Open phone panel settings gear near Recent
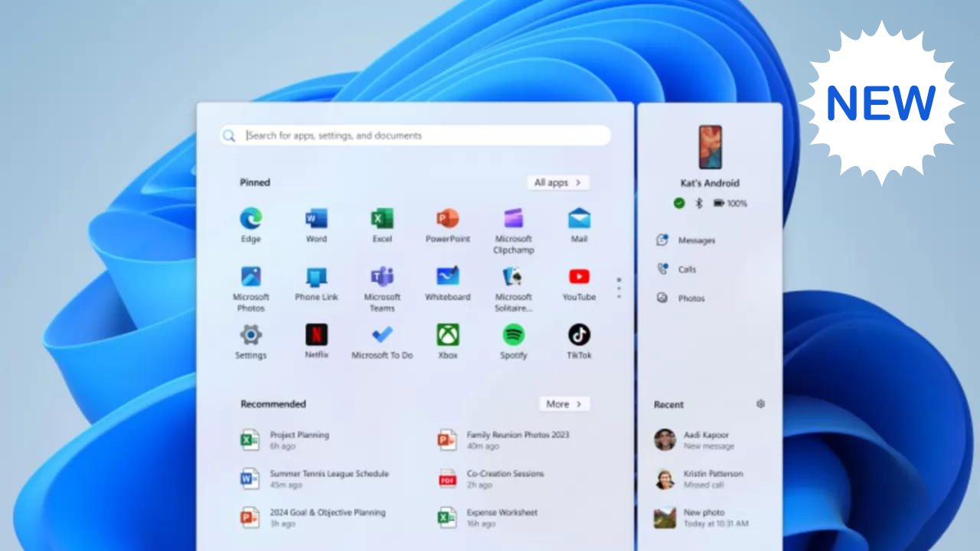This screenshot has height=551, width=980. click(760, 404)
